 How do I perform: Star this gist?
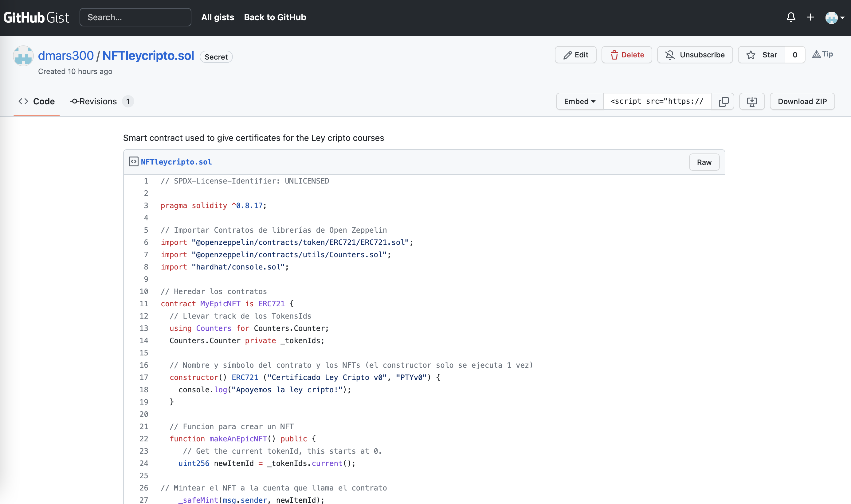tap(762, 55)
